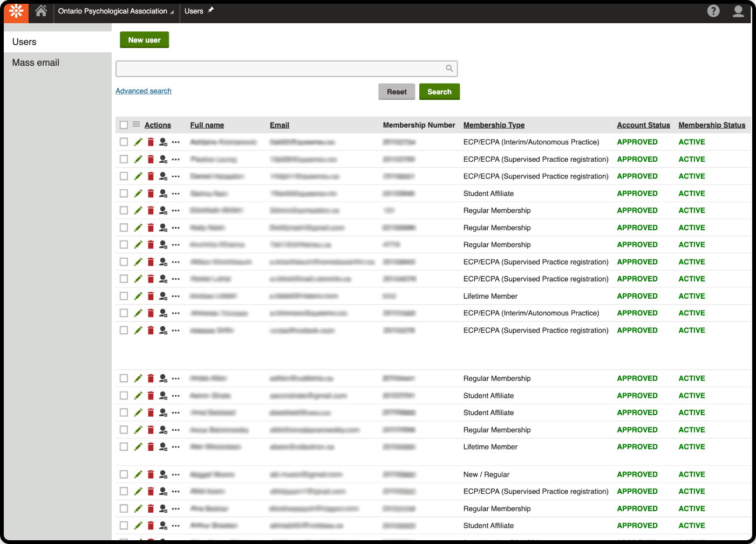The width and height of the screenshot is (756, 544).
Task: Open the ellipsis actions menu on a user row
Action: 175,142
